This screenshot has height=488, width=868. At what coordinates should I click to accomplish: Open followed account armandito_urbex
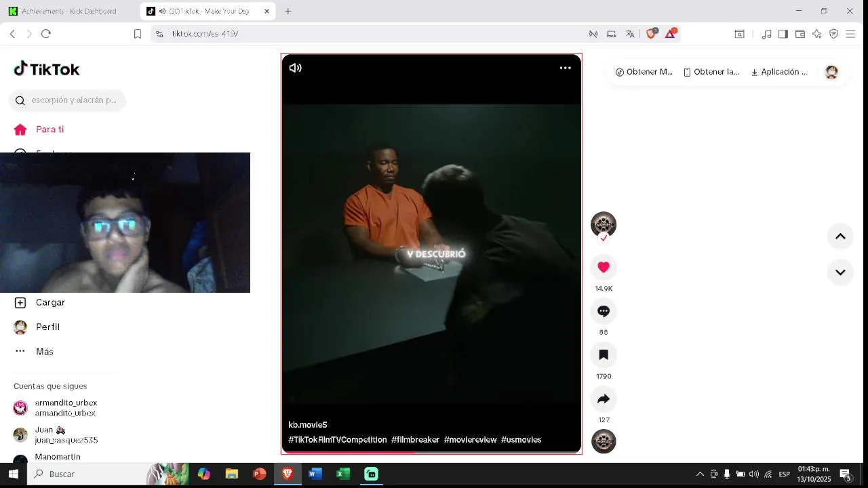(x=56, y=408)
